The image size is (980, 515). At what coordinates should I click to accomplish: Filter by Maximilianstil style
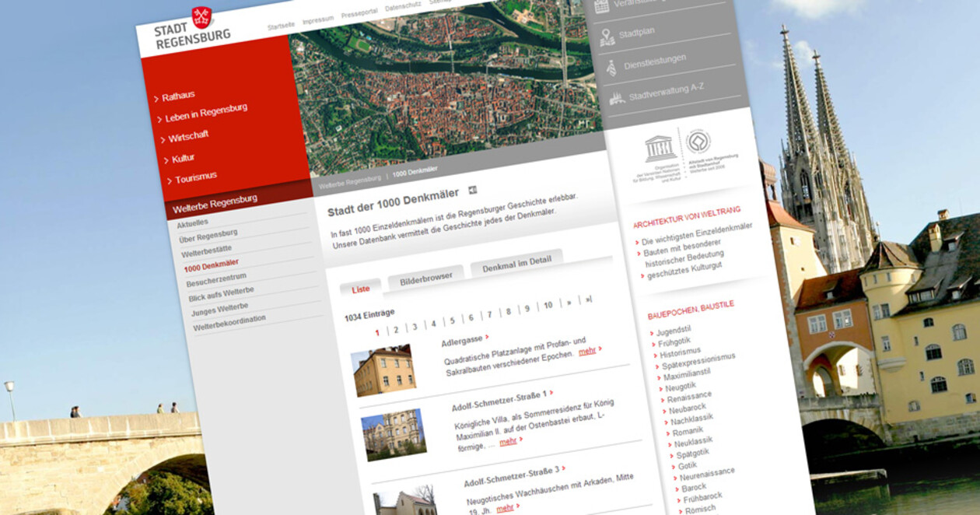(x=687, y=375)
